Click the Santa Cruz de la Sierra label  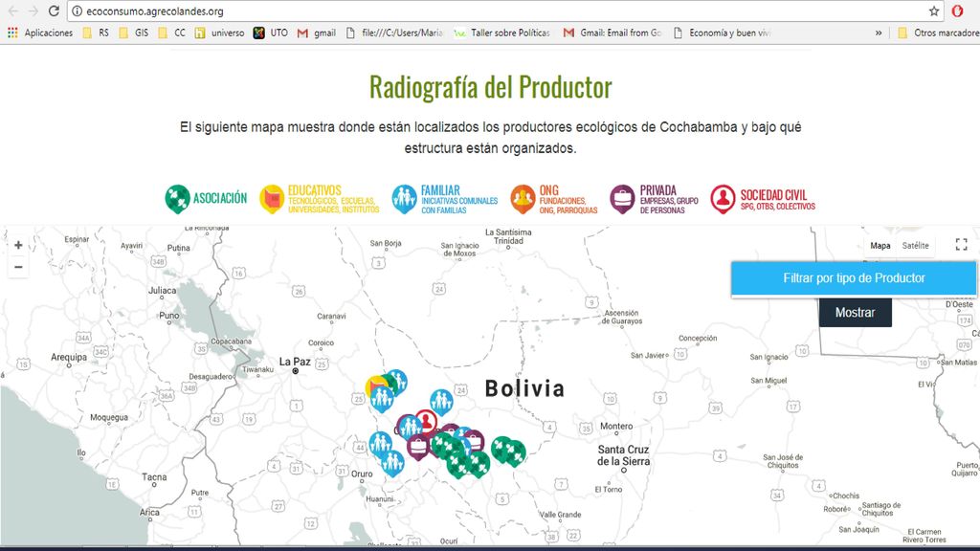click(623, 455)
